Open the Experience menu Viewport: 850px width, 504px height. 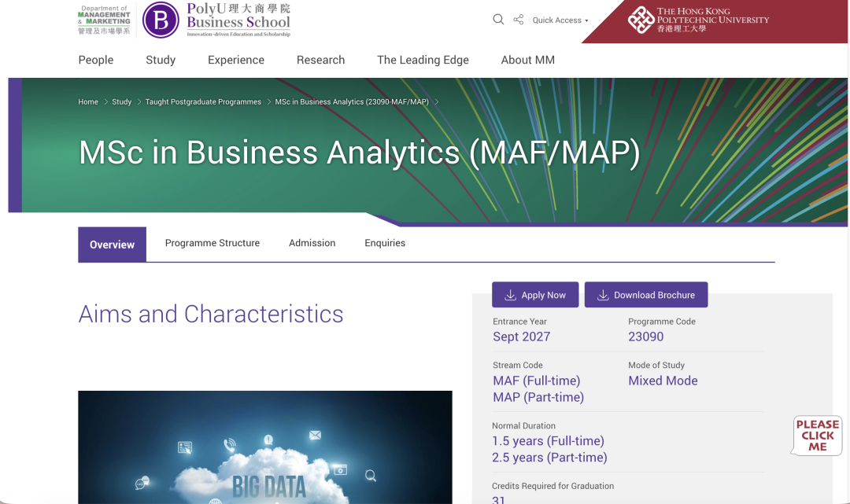point(236,60)
